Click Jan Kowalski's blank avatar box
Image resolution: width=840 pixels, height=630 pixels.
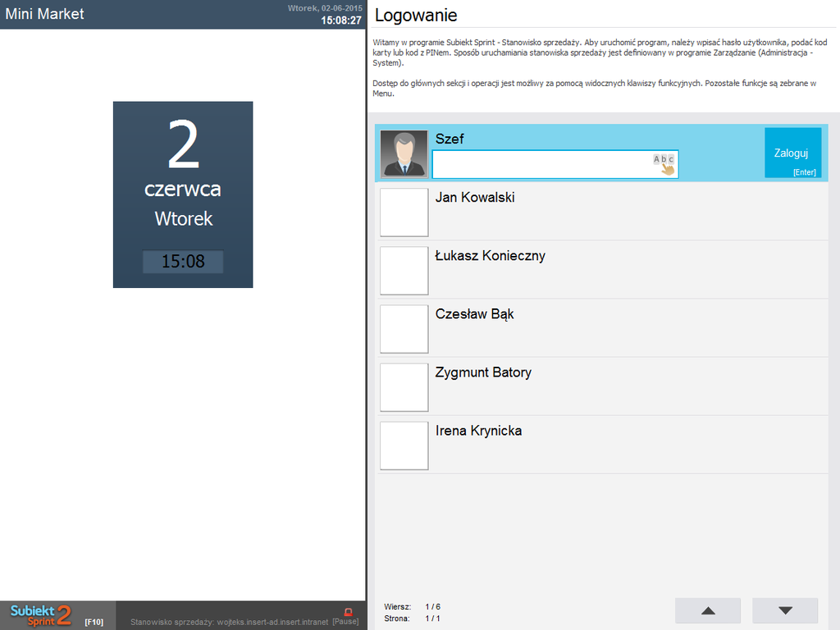click(x=404, y=212)
